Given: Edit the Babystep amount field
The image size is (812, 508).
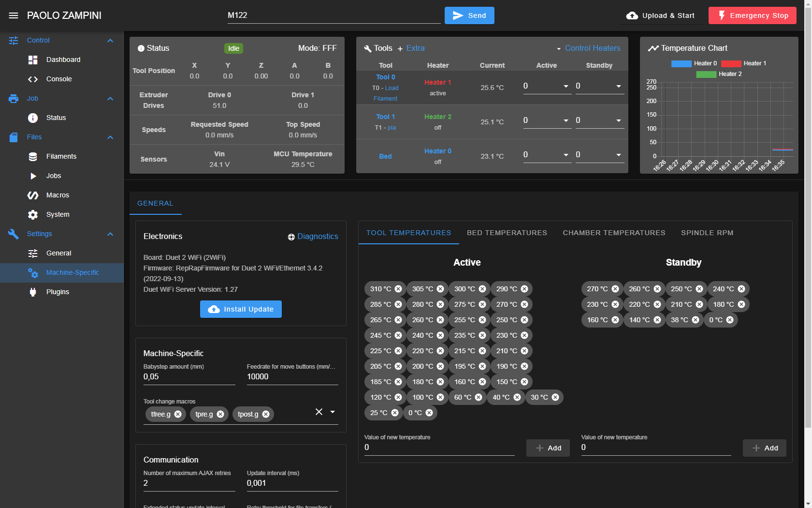Looking at the screenshot, I should coord(189,377).
